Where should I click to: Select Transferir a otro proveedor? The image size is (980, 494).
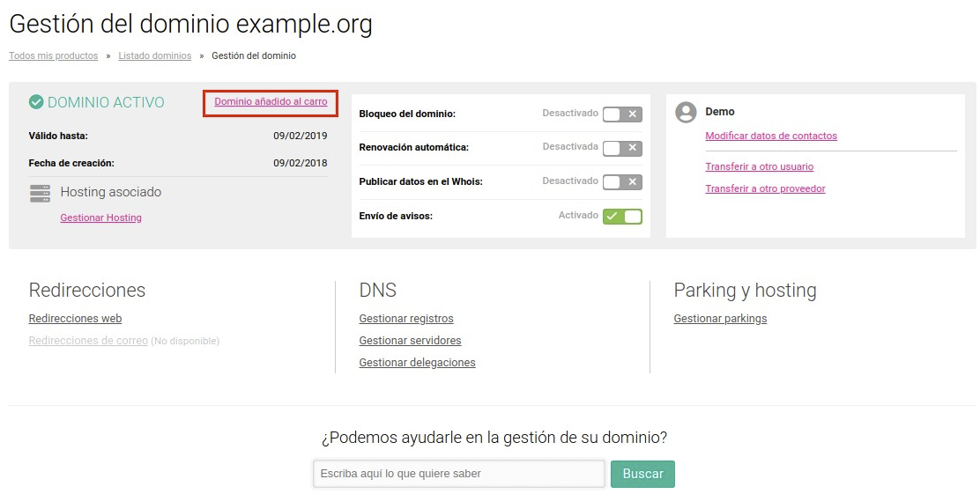765,188
